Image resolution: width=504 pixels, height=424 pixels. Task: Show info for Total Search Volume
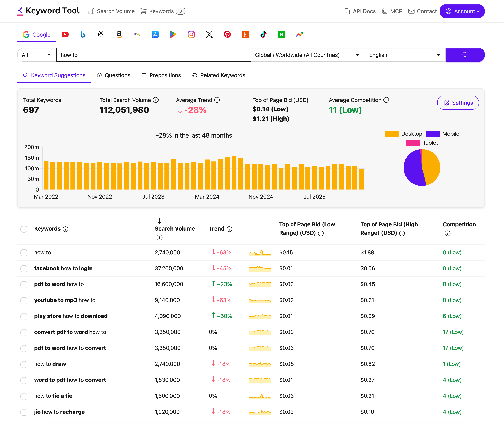point(156,100)
